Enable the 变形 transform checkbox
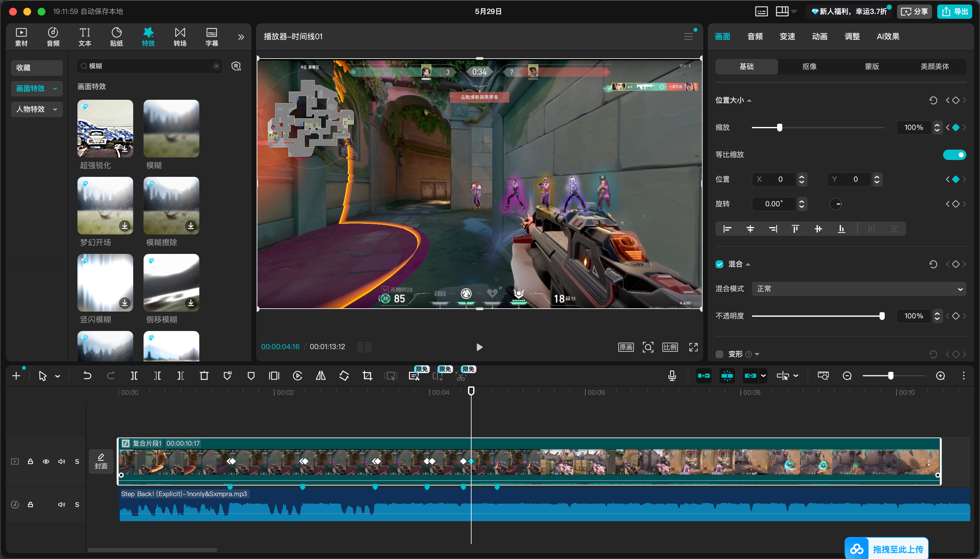Viewport: 980px width, 559px height. tap(719, 354)
